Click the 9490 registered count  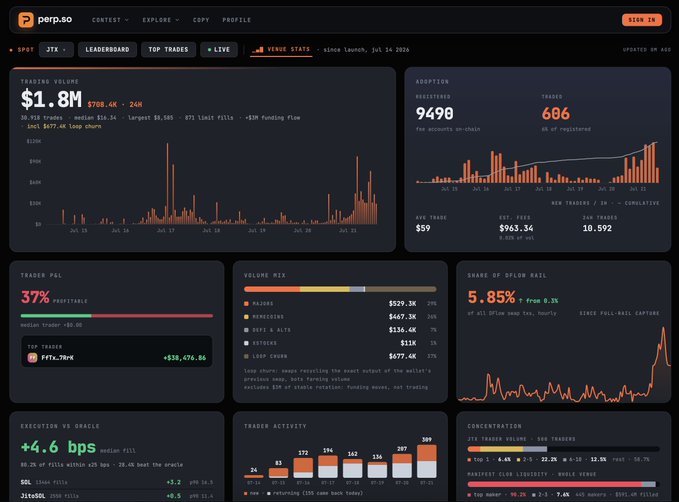pyautogui.click(x=434, y=113)
